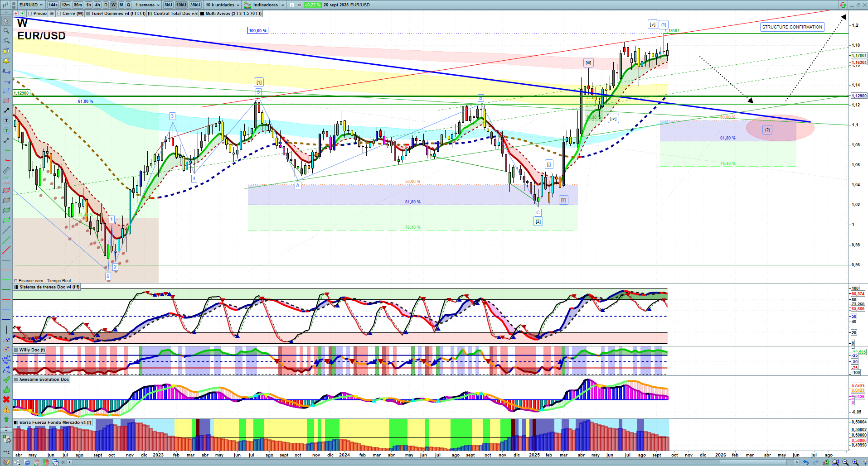Click the Control Total Doc striped color swatch
This screenshot has height=466, width=868.
[x=150, y=14]
